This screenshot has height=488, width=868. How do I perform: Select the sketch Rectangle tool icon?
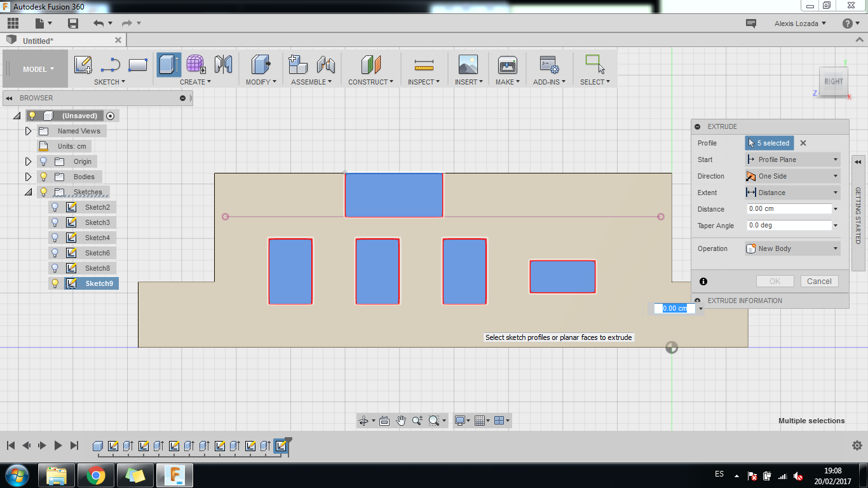pyautogui.click(x=138, y=65)
